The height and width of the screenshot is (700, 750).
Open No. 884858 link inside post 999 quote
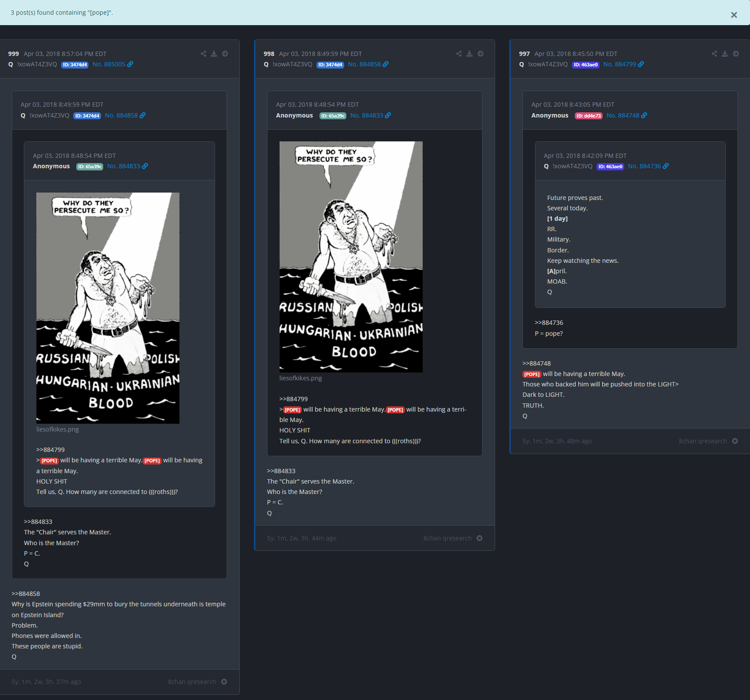click(x=121, y=115)
